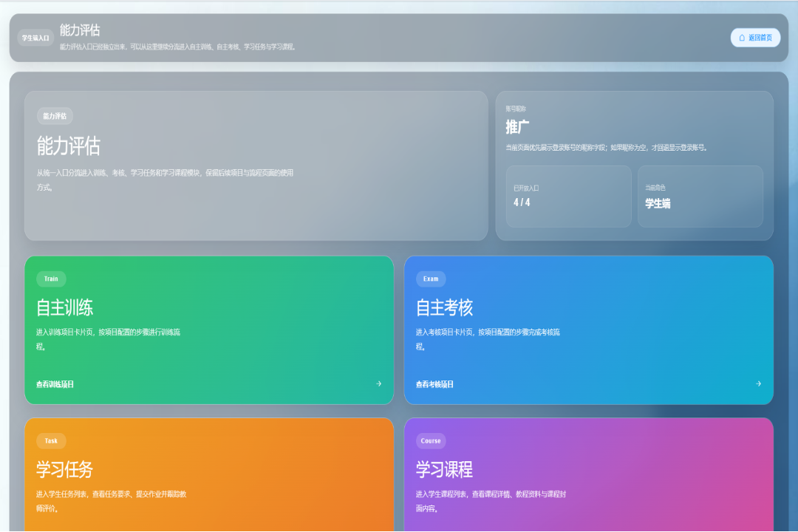Click the Course badge on purple card
The width and height of the screenshot is (798, 532).
431,441
